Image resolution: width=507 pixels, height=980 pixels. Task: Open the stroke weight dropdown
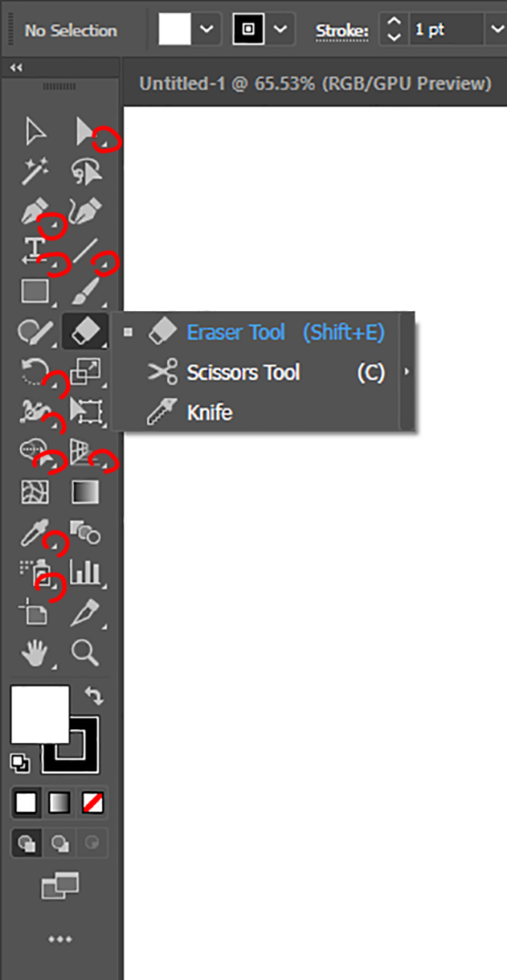(497, 29)
